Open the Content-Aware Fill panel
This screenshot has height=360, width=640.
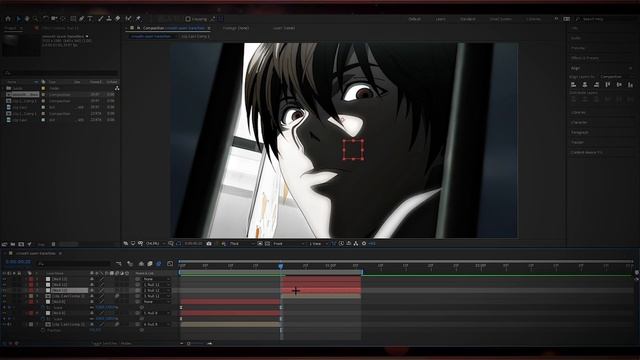coord(587,152)
